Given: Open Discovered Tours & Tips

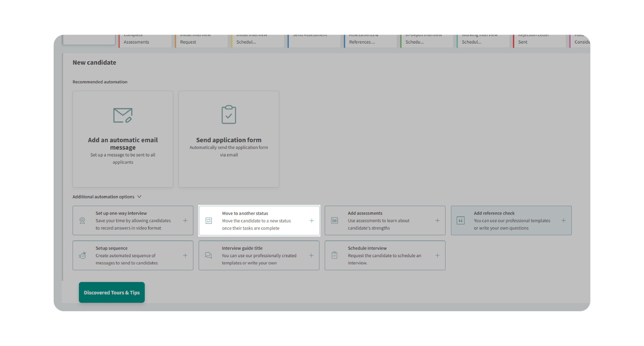Looking at the screenshot, I should 112,292.
